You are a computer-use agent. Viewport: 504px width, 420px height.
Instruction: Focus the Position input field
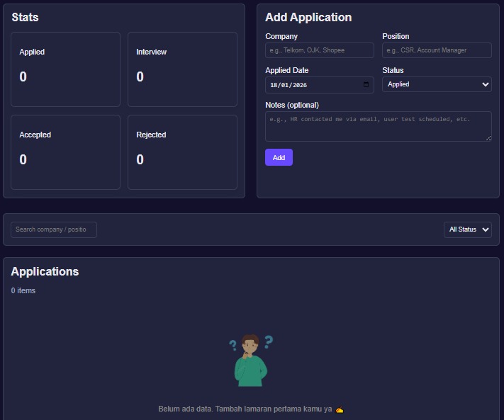[437, 50]
